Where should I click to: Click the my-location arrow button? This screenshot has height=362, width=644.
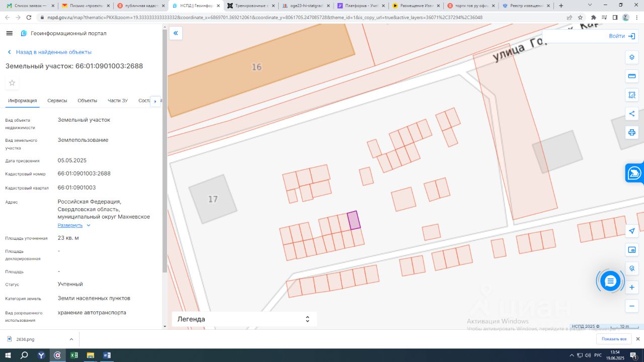(x=632, y=231)
